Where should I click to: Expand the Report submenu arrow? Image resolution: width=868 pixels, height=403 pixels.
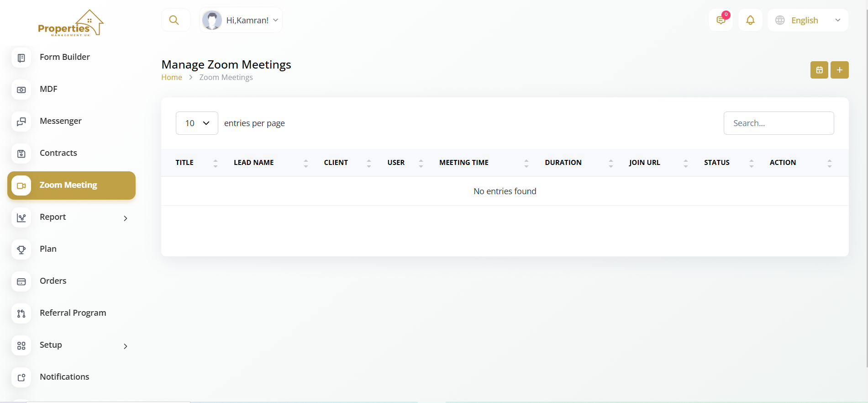[x=126, y=218]
